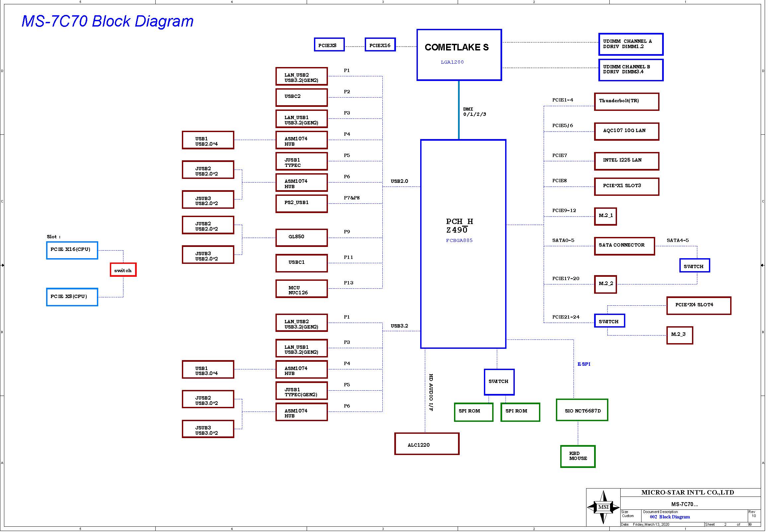Select the LGA1200 socket label

pos(452,62)
